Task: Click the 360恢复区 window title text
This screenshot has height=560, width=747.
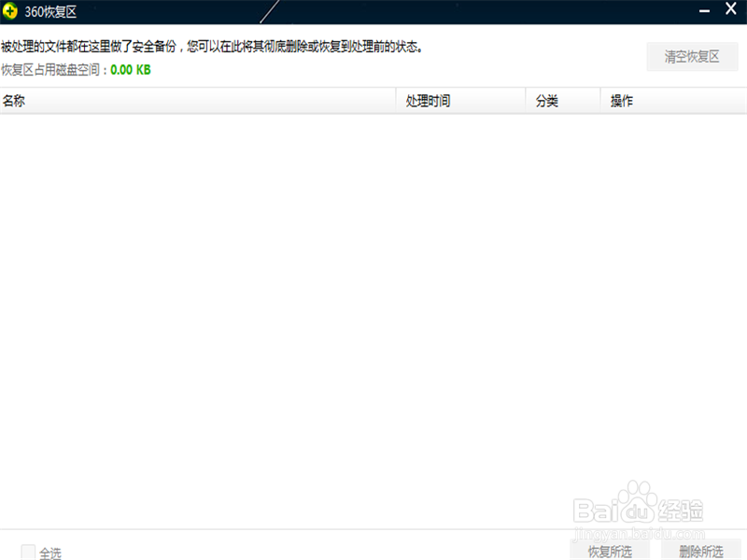Action: (x=49, y=11)
